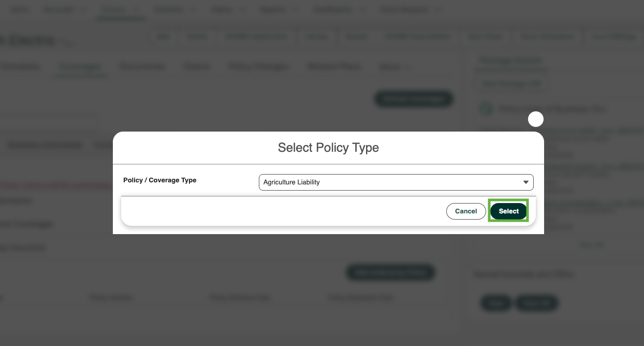Viewport: 644px width, 346px height.
Task: Expand the More tab dropdown
Action: point(395,67)
